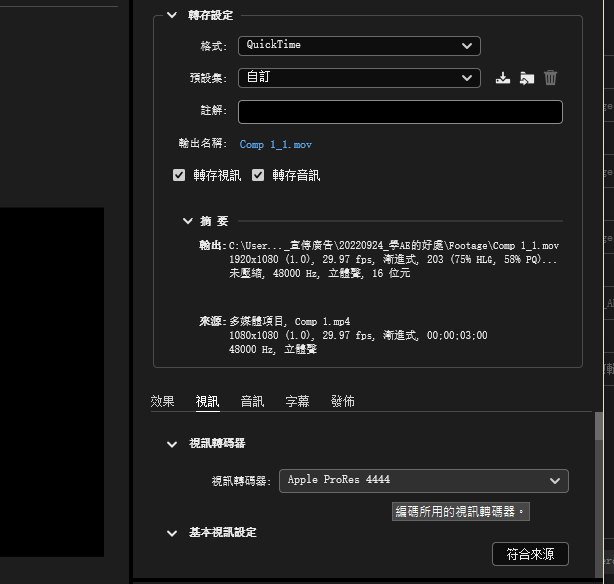Click the 符合來源 button

pos(530,553)
